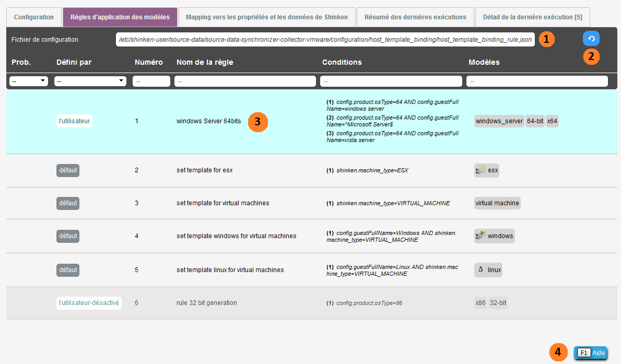Select the windows_server template tag

(499, 121)
